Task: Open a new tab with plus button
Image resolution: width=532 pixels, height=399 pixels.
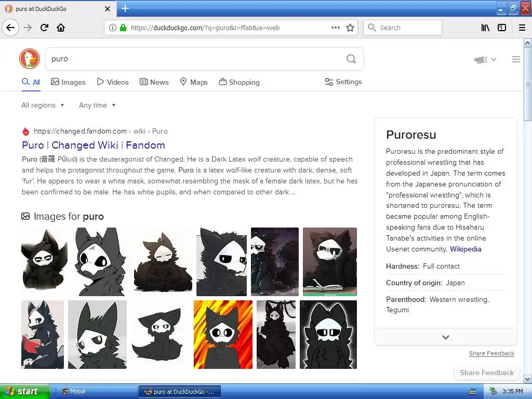Action: 125,8
